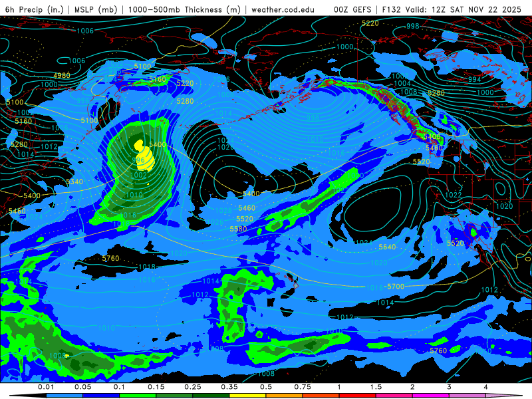Click the '6h Precip (in.)' header title
Viewport: 532px width, 399px height.
[x=35, y=9]
